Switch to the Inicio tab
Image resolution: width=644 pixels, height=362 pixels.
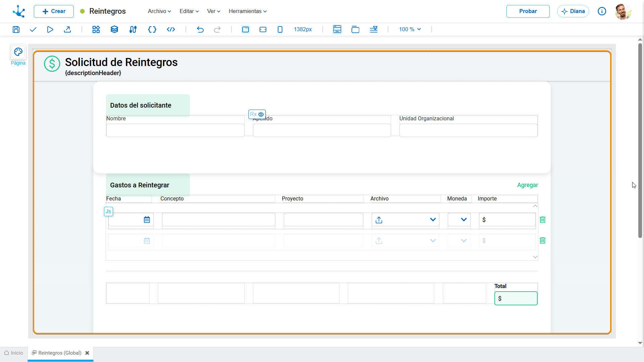click(x=14, y=353)
